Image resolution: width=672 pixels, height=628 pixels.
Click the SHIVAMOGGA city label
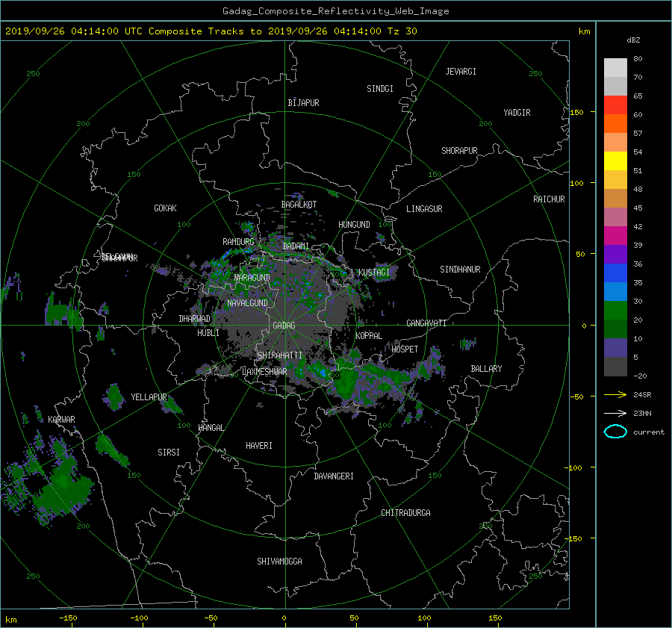tap(279, 562)
